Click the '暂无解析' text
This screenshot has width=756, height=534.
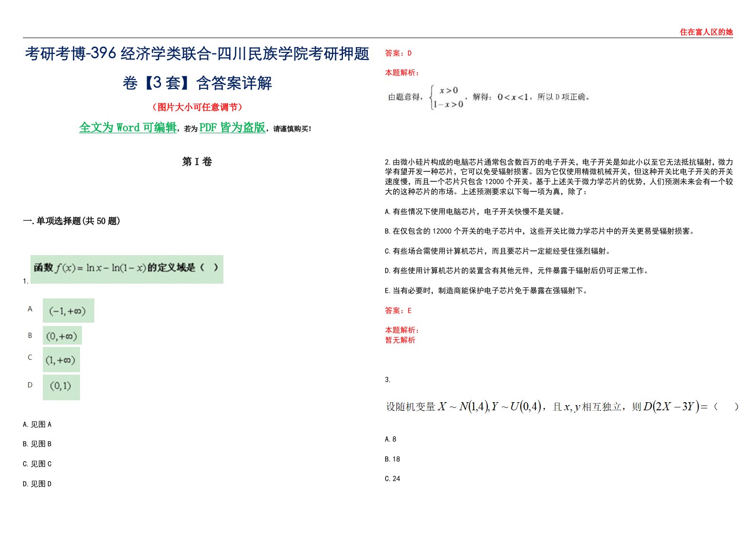click(x=400, y=340)
